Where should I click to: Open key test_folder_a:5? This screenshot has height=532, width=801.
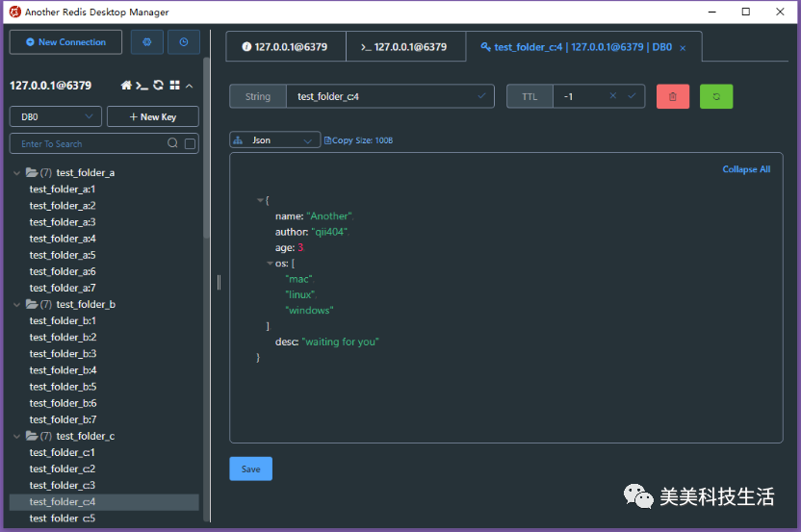(63, 255)
